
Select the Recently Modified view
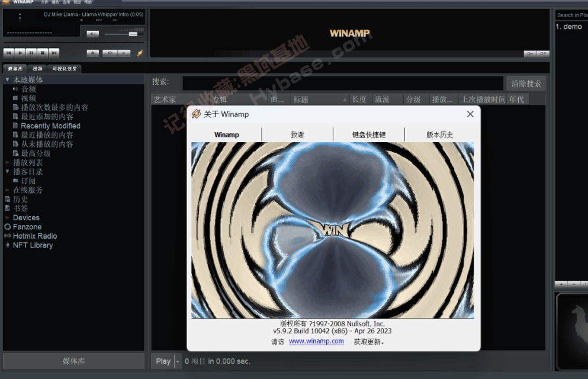click(x=50, y=126)
